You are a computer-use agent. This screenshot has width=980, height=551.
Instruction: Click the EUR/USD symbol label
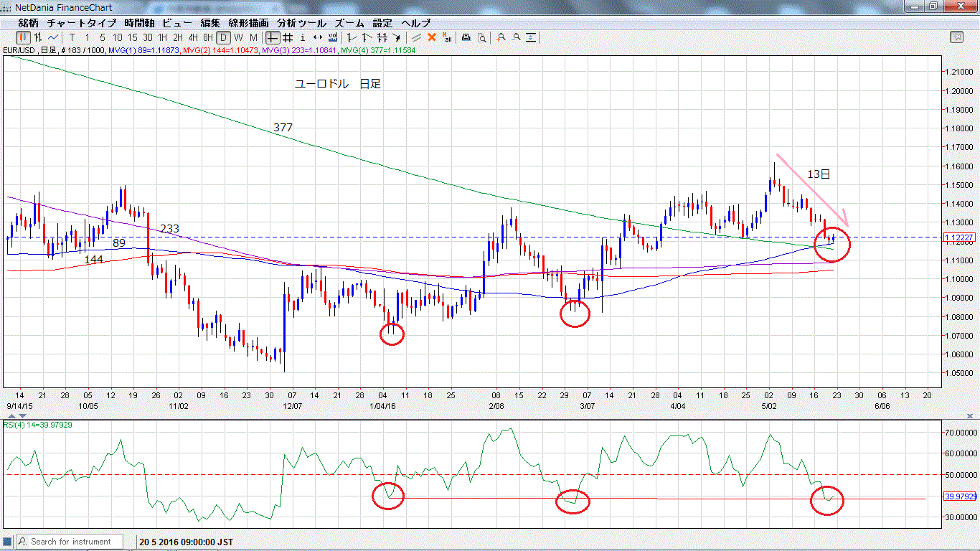pos(20,50)
